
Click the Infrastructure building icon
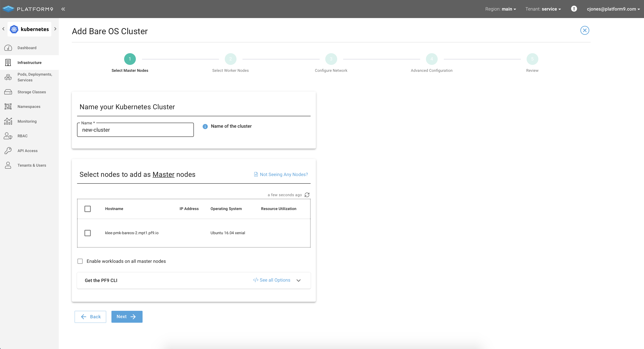8,62
